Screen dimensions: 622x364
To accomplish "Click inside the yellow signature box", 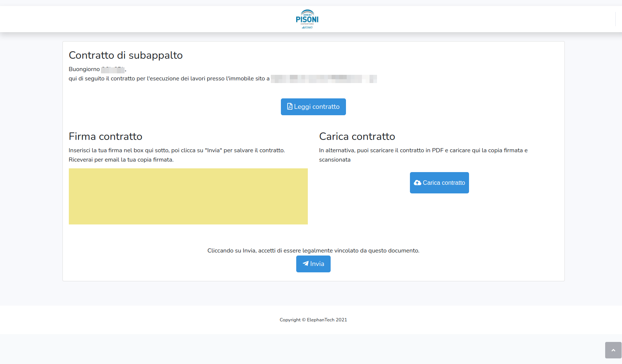I will 188,196.
